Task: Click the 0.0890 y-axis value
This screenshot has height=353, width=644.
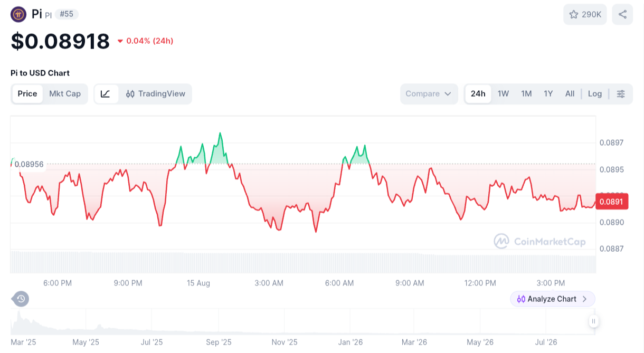Action: coord(611,222)
